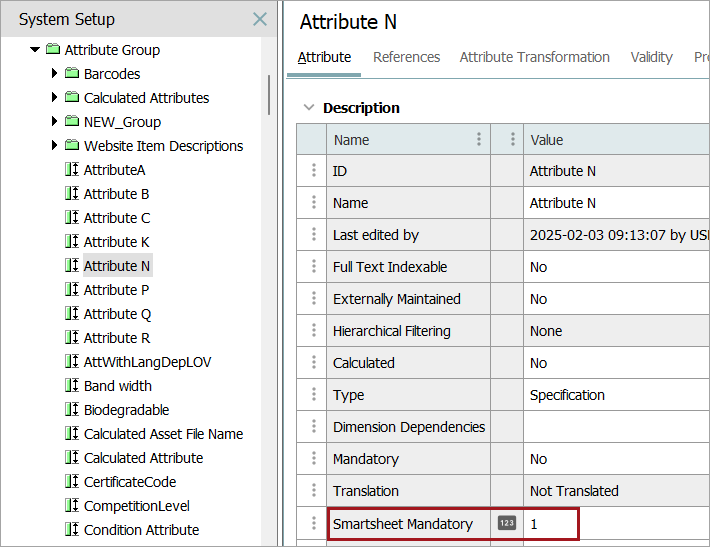Click the Website Item Descriptions folder icon
Screen dimensions: 710x547
(x=72, y=144)
